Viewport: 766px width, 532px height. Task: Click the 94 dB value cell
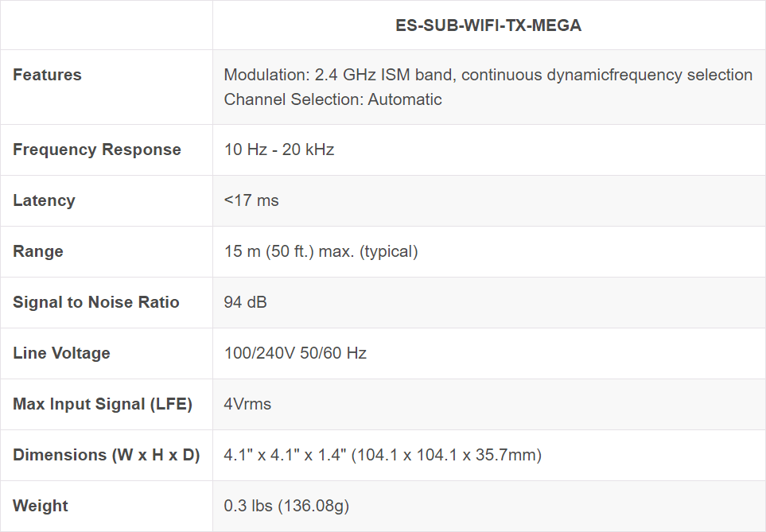coord(246,302)
